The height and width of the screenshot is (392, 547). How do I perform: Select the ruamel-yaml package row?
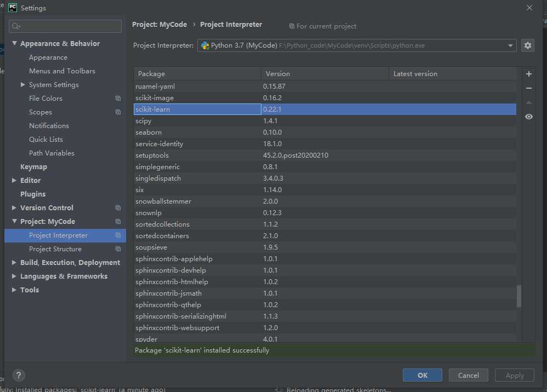click(325, 86)
